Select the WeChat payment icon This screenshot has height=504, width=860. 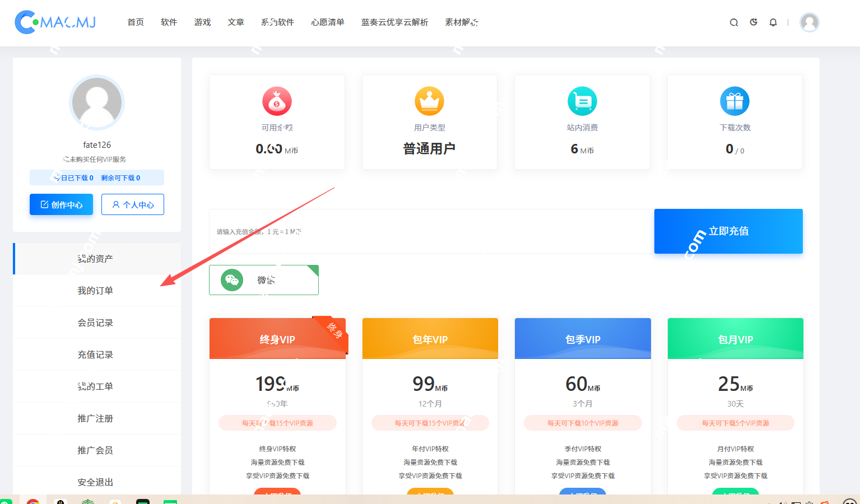coord(232,280)
